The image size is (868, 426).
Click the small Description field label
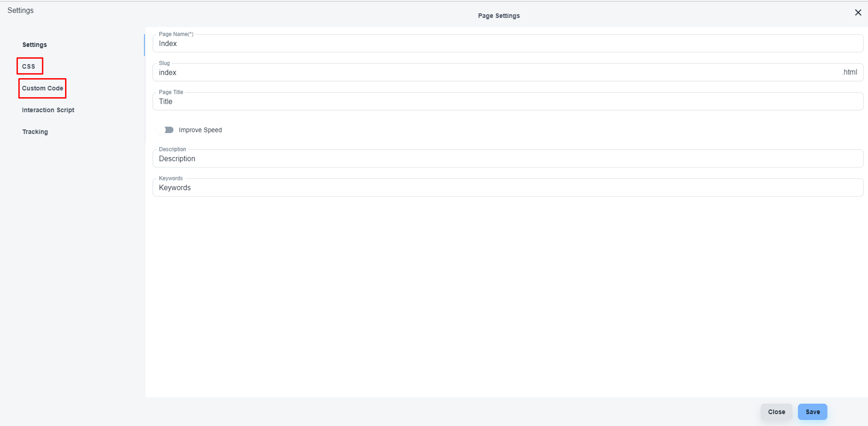[172, 149]
